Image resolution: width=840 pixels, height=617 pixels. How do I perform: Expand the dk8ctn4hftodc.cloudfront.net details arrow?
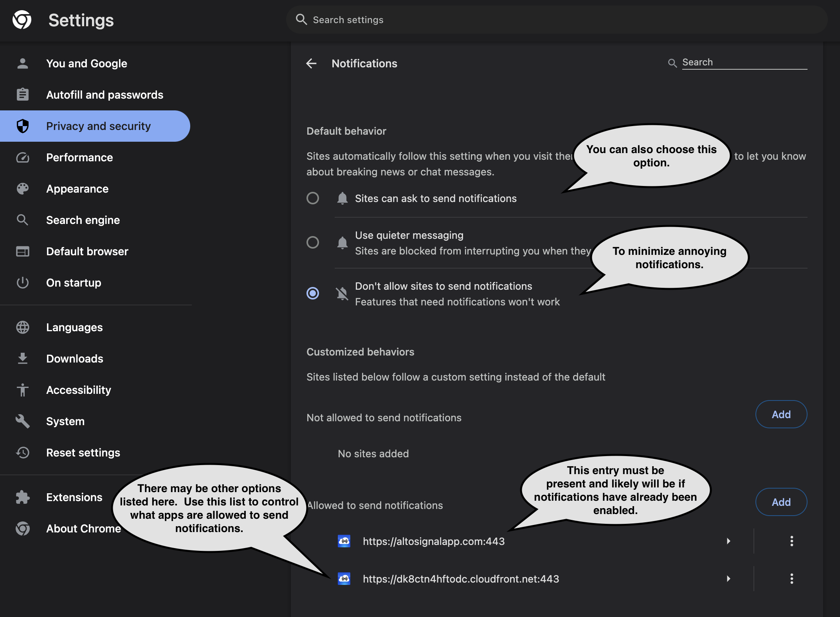click(728, 579)
